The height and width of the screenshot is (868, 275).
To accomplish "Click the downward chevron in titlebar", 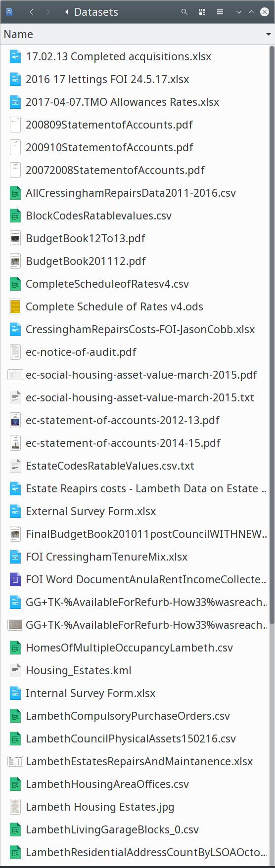I will 239,12.
